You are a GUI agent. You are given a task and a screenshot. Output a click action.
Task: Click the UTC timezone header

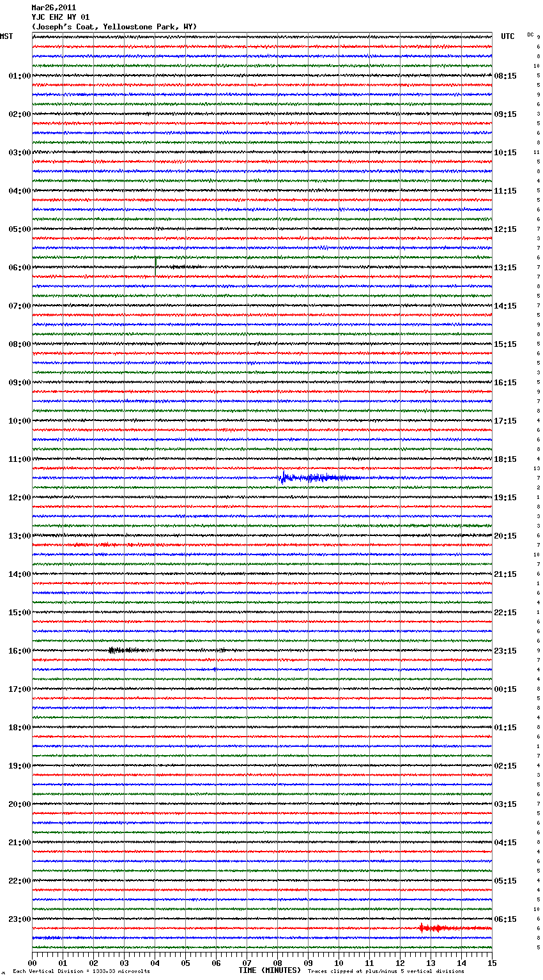[x=508, y=36]
